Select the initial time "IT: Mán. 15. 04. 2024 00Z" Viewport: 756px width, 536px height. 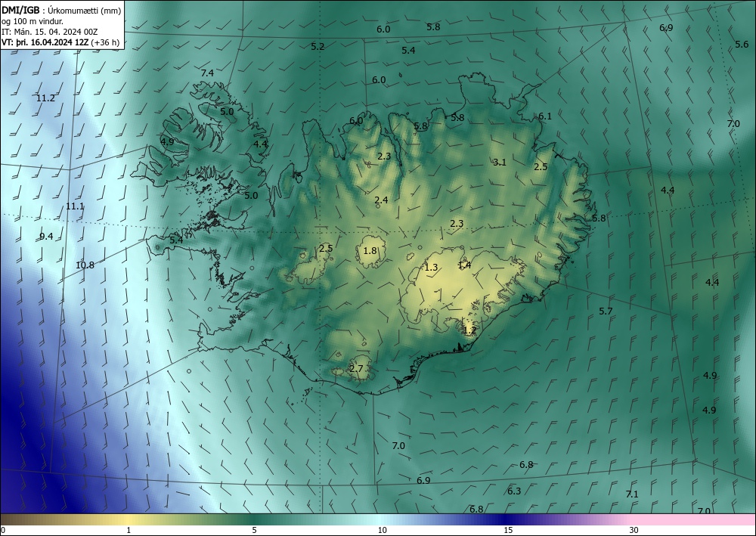click(x=50, y=32)
